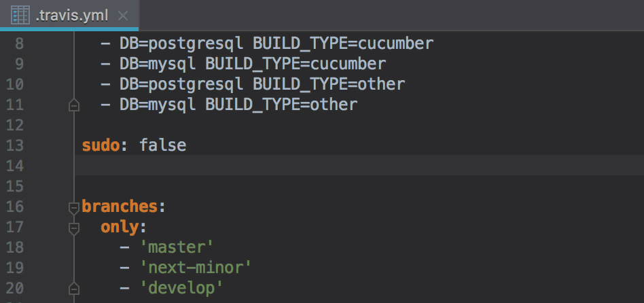The width and height of the screenshot is (644, 303).
Task: Click the sudo key
Action: 101,145
